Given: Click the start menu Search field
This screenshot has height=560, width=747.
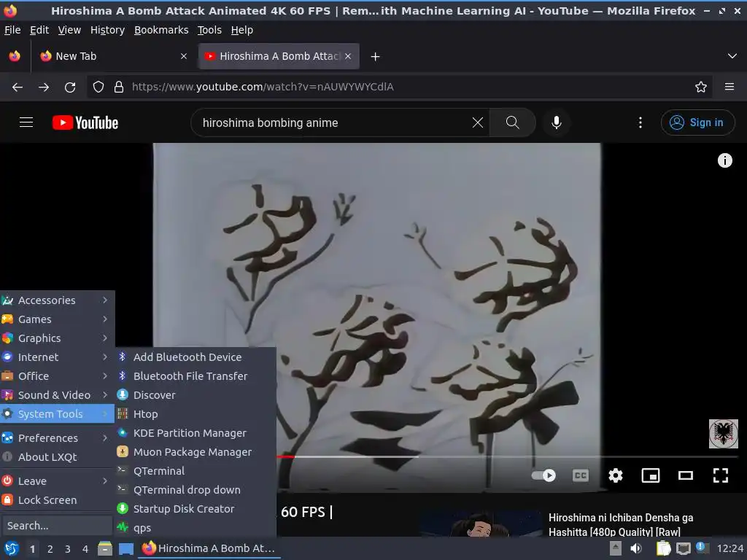Looking at the screenshot, I should 57,526.
